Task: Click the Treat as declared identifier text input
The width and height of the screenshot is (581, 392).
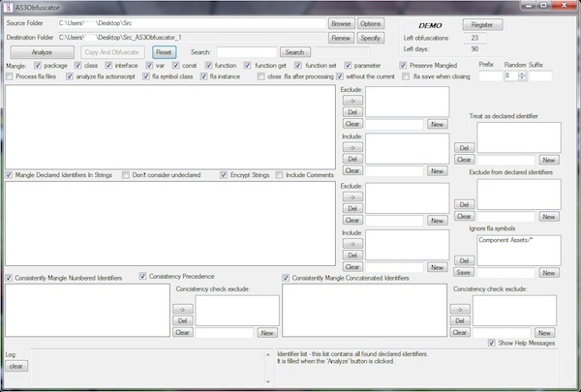Action: coord(506,160)
